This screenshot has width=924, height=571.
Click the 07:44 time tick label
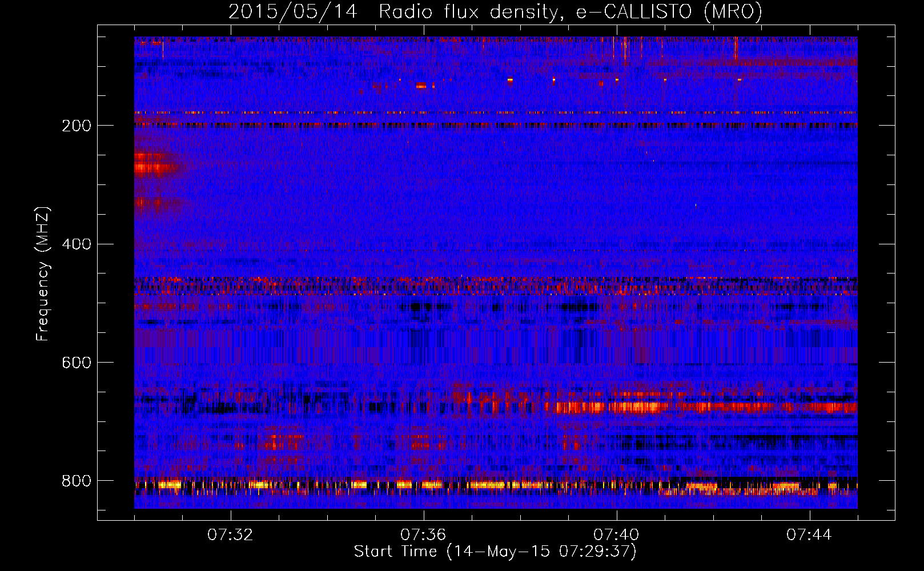point(809,535)
